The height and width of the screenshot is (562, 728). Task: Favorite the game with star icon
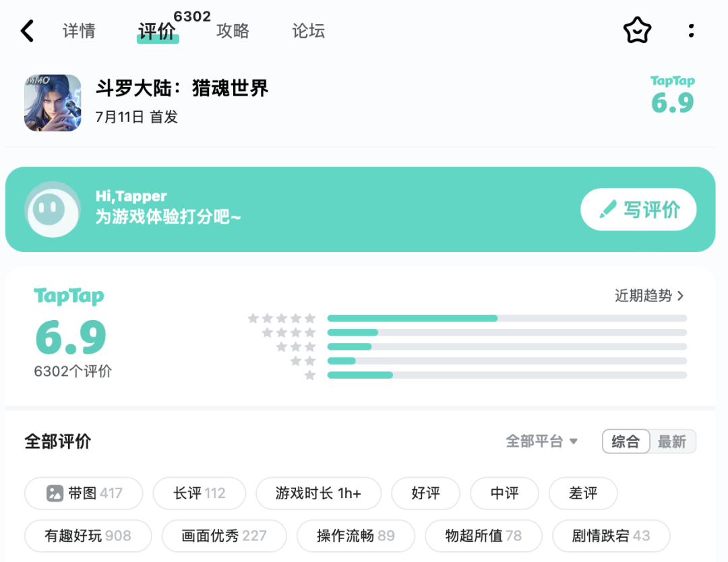[637, 31]
